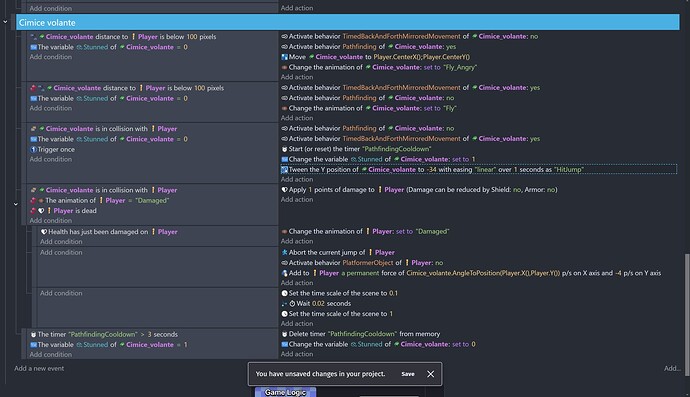Click the eye icon of PlatformerObject behavior action
This screenshot has height=397, width=690.
(x=284, y=263)
